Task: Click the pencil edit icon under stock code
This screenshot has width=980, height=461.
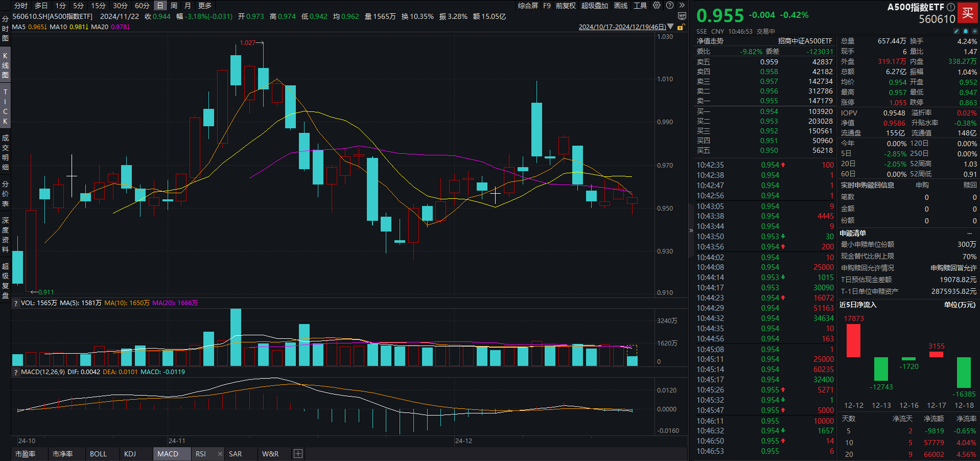Action: [x=956, y=31]
